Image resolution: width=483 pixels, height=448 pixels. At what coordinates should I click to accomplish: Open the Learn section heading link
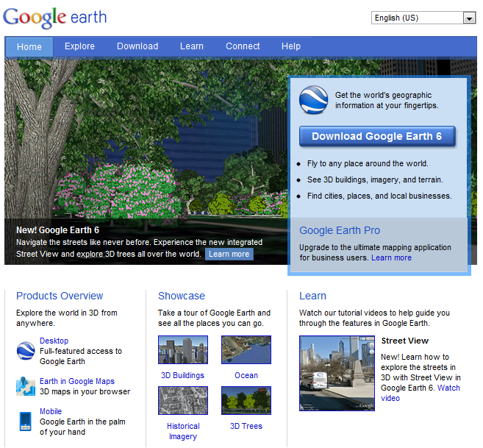tap(312, 296)
